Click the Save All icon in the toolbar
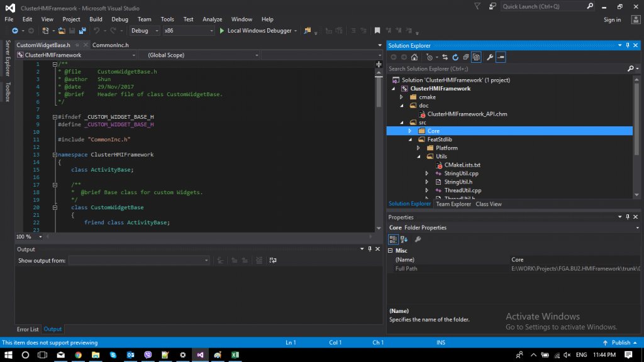The image size is (644, 362). (x=82, y=30)
